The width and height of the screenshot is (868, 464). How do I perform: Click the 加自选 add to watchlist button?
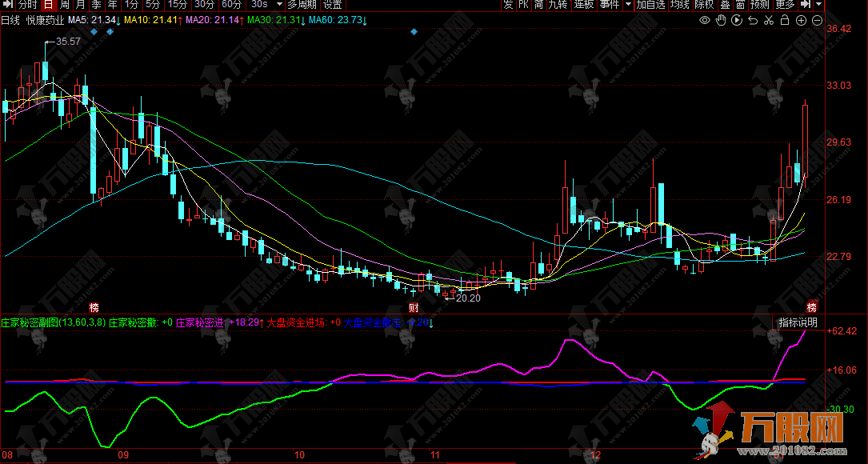click(x=650, y=5)
